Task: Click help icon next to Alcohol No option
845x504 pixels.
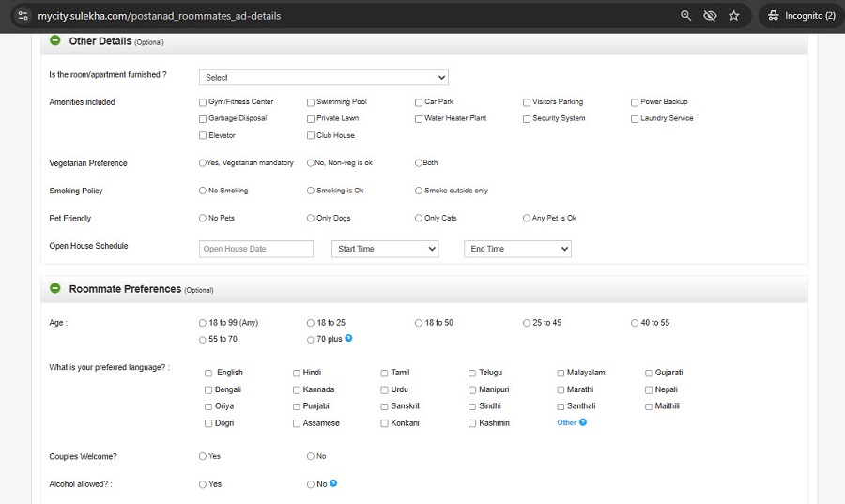Action: click(333, 483)
